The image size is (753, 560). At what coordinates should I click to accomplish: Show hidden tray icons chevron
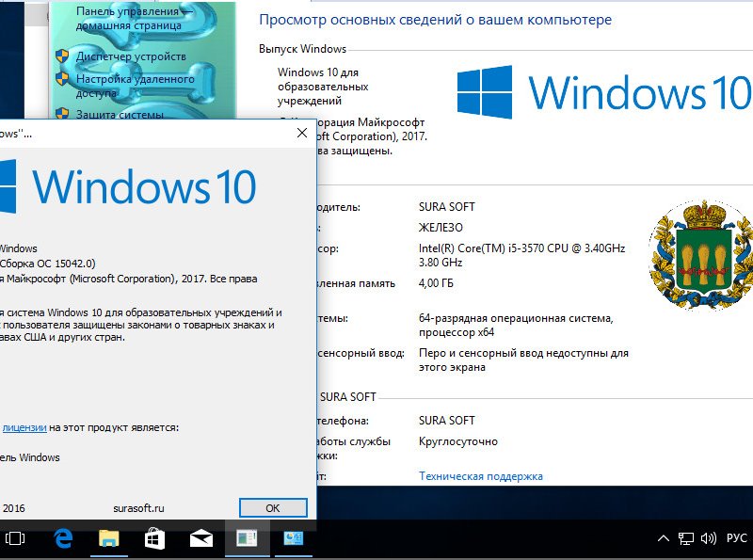664,538
